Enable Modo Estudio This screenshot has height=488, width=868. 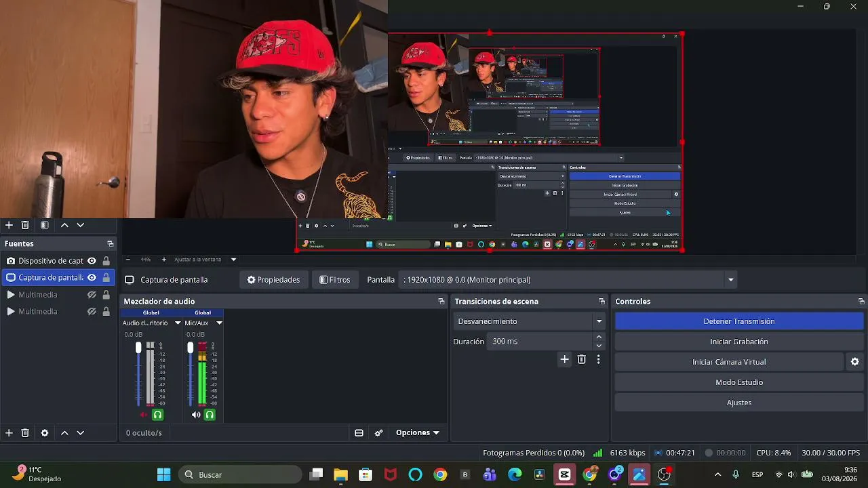pos(739,382)
